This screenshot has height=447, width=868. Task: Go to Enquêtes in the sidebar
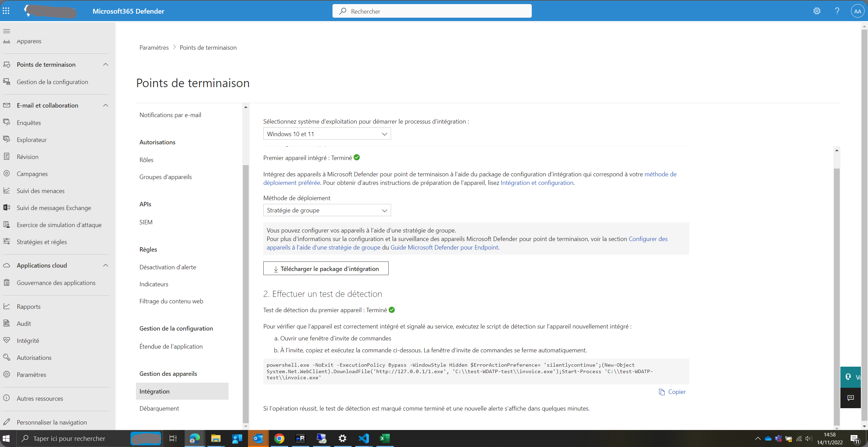tap(29, 123)
